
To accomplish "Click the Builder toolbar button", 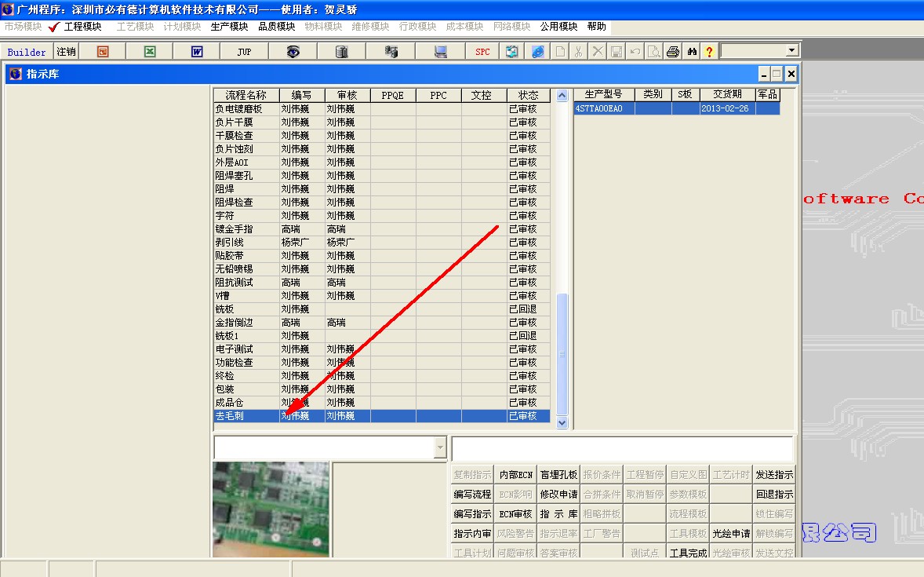I will coord(27,52).
